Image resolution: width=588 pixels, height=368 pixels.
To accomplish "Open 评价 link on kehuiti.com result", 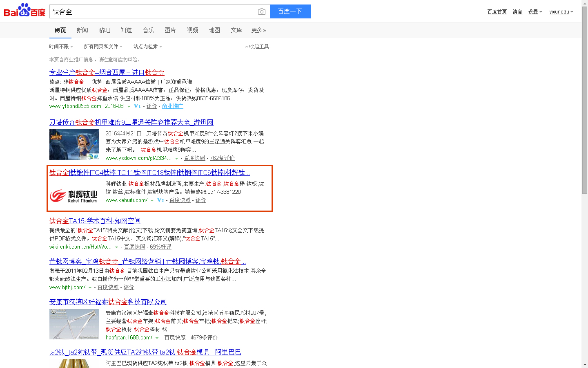I will tap(200, 200).
